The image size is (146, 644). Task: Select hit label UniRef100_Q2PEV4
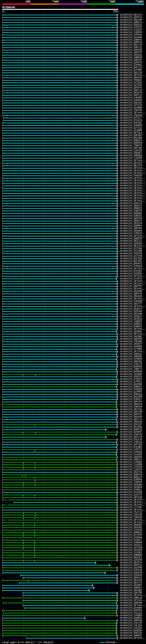tap(131, 63)
